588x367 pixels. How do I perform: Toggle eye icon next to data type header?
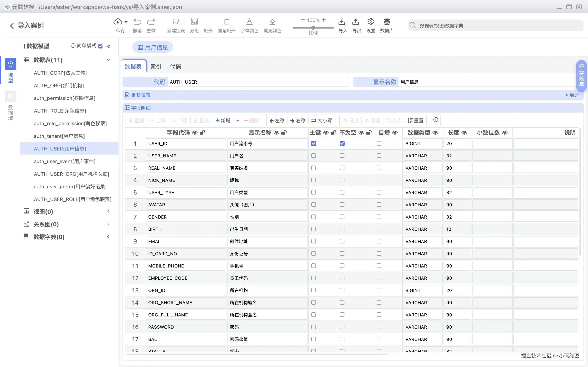click(x=435, y=133)
